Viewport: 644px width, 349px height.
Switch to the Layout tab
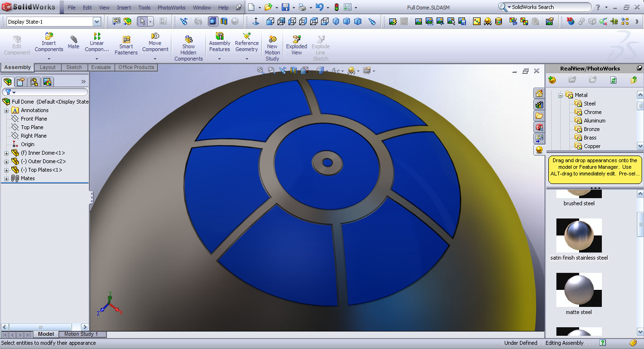coord(47,67)
